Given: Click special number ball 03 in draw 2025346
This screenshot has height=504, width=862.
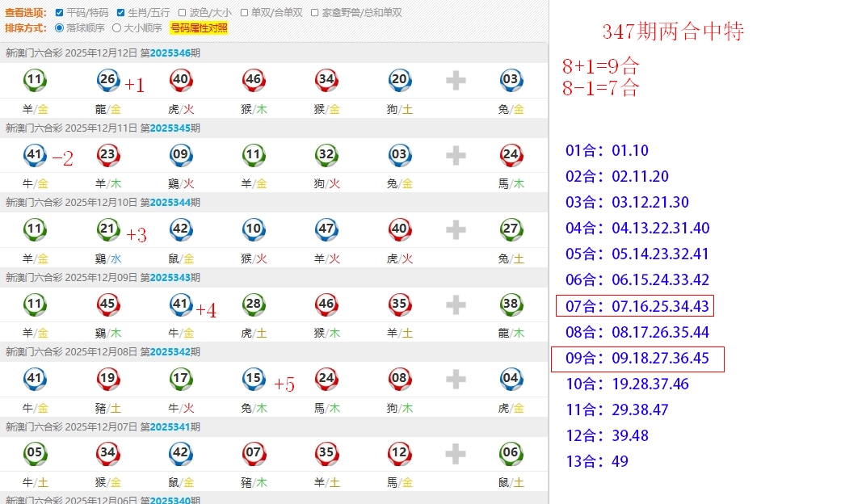Looking at the screenshot, I should pos(511,80).
